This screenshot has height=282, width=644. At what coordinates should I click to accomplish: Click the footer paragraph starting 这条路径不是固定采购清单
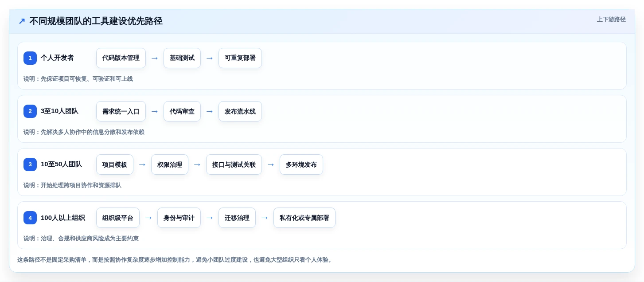pyautogui.click(x=176, y=260)
